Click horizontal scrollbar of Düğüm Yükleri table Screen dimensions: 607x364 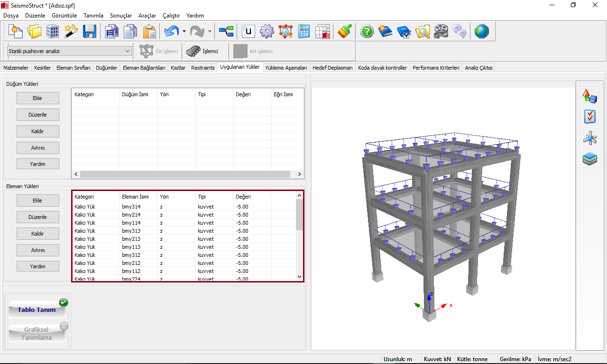click(x=185, y=174)
